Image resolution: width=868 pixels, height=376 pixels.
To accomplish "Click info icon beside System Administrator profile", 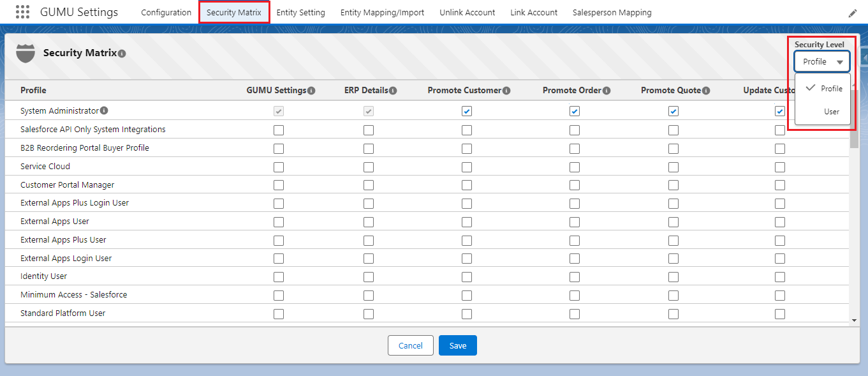I will pos(104,110).
